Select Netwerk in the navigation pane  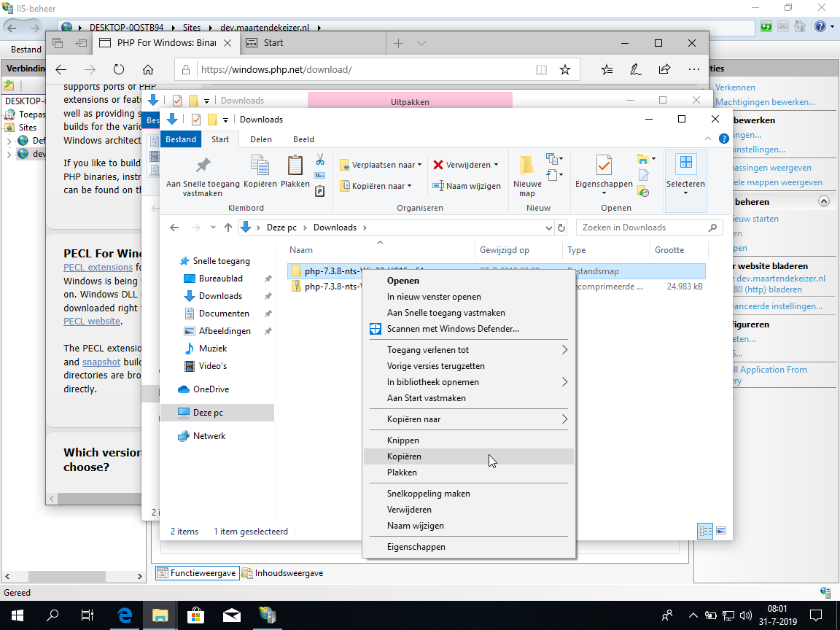[x=209, y=436]
